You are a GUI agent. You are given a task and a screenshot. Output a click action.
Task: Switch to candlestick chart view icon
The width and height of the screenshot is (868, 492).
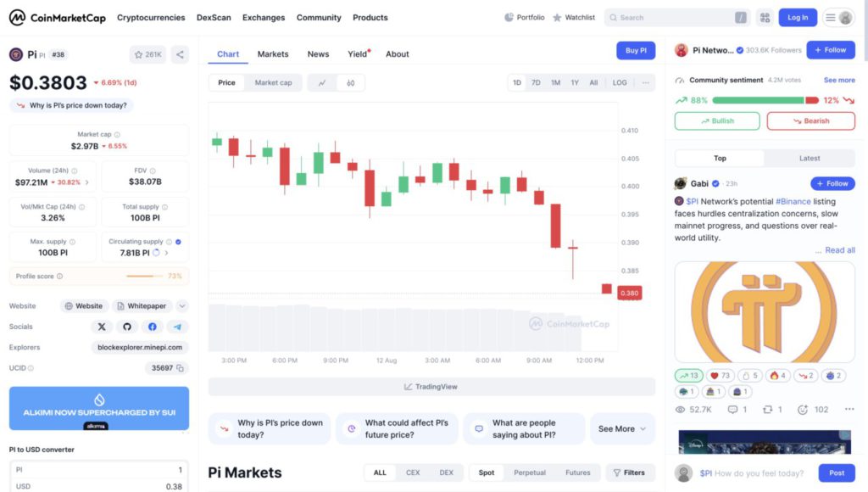(x=350, y=83)
